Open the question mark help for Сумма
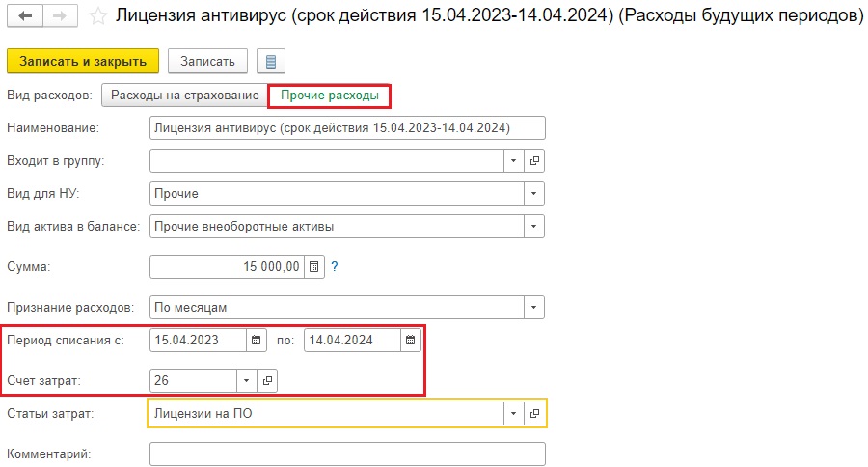 (x=335, y=266)
